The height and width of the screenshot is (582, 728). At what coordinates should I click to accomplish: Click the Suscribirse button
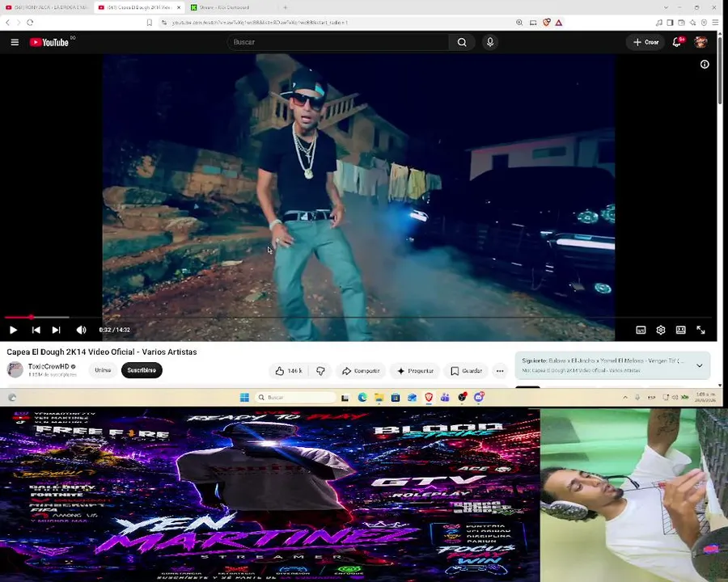coord(142,370)
